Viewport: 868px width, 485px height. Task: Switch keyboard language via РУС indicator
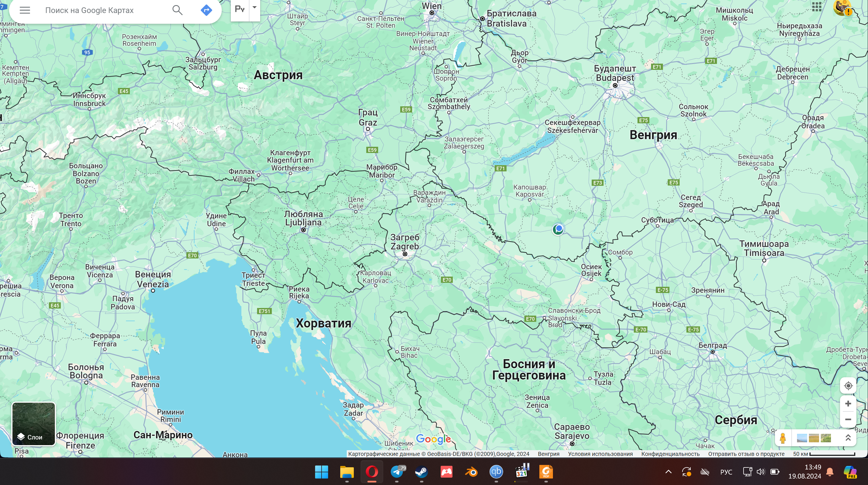(x=726, y=472)
